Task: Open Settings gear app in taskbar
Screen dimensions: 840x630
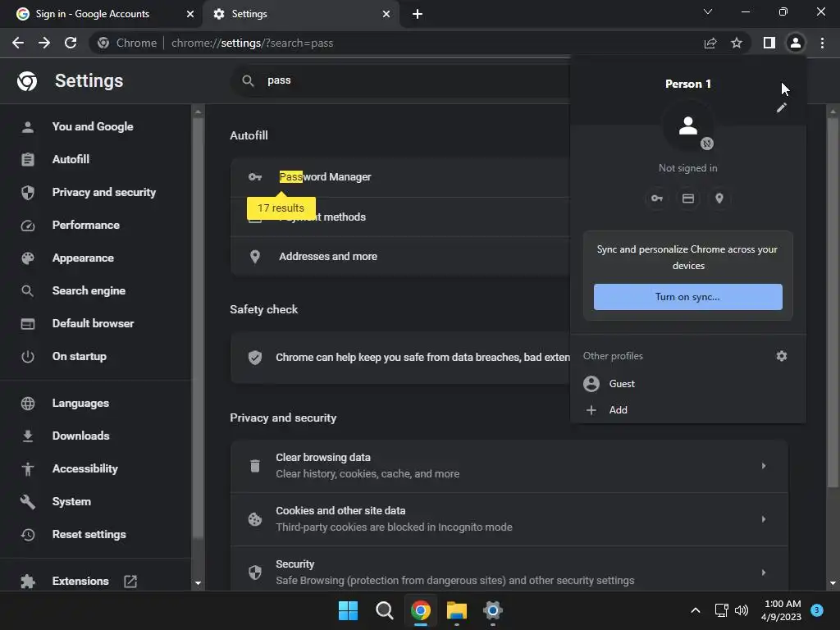Action: pos(493,610)
